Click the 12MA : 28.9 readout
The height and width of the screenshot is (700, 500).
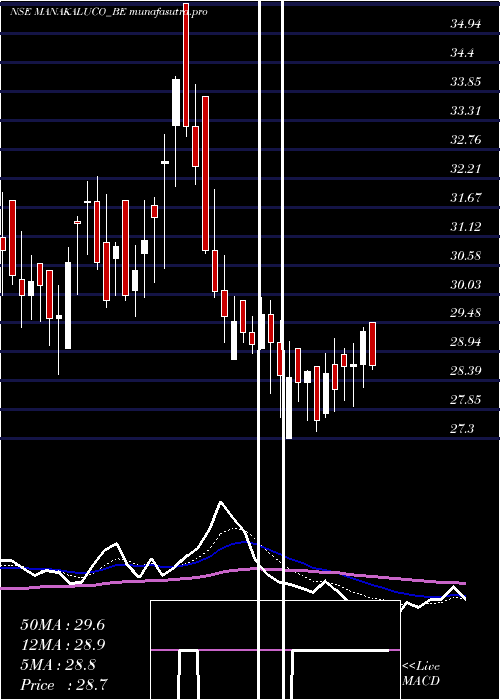[x=62, y=645]
